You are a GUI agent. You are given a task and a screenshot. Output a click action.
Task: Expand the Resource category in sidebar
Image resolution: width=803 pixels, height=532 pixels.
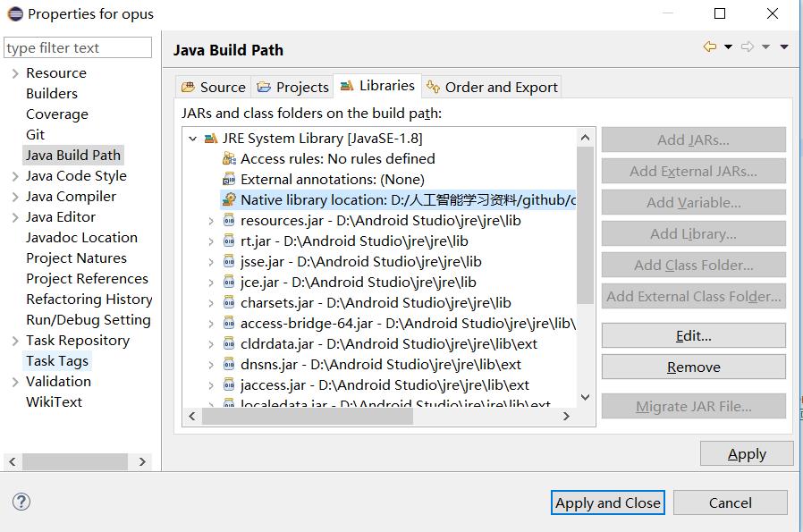pos(15,73)
